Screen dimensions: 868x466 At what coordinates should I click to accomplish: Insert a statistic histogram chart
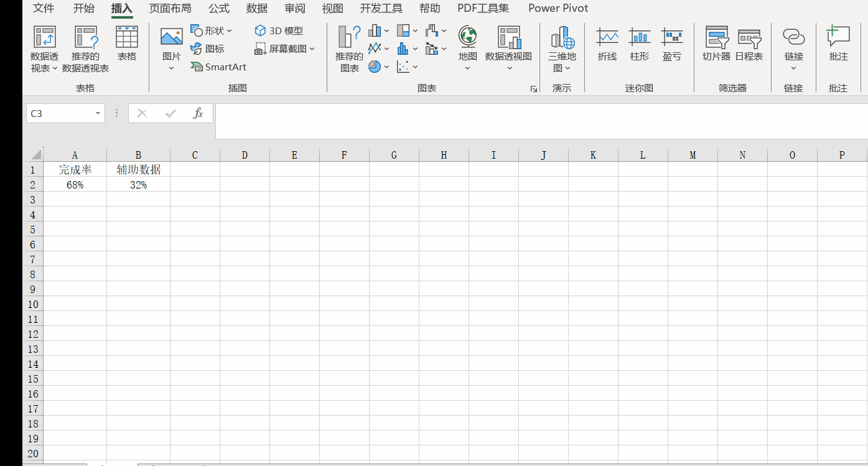click(403, 49)
